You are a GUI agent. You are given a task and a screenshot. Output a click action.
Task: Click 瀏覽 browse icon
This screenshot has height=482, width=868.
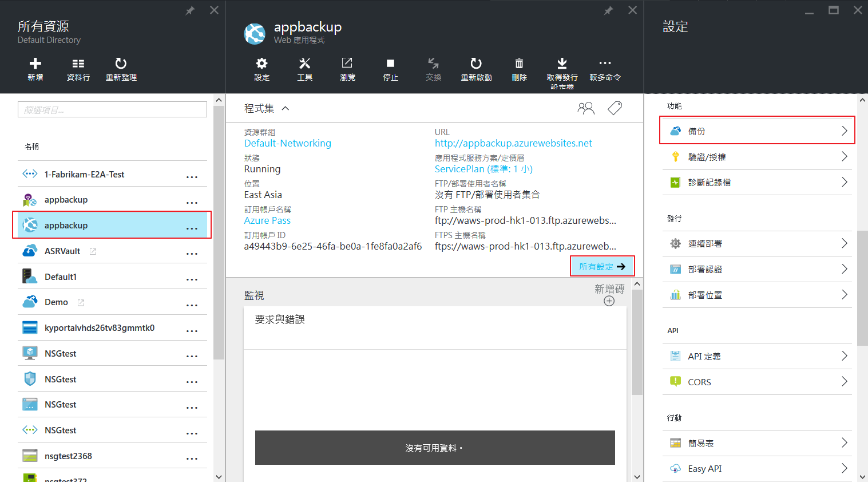click(347, 63)
